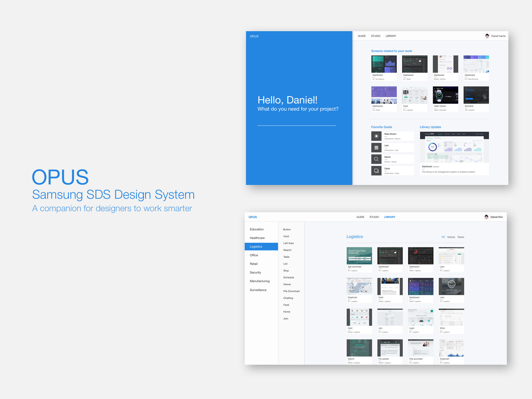Image resolution: width=532 pixels, height=399 pixels.
Task: Open the Video Viewer watch thumbnail
Action: 445,95
